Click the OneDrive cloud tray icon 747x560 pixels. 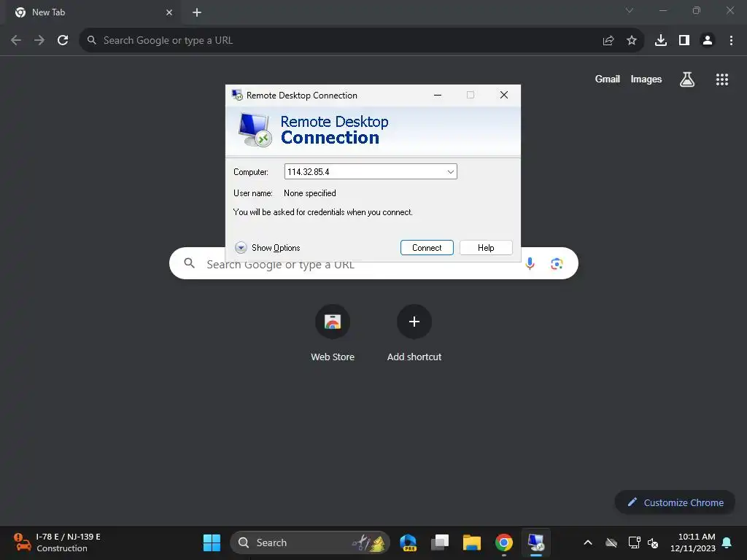[611, 542]
